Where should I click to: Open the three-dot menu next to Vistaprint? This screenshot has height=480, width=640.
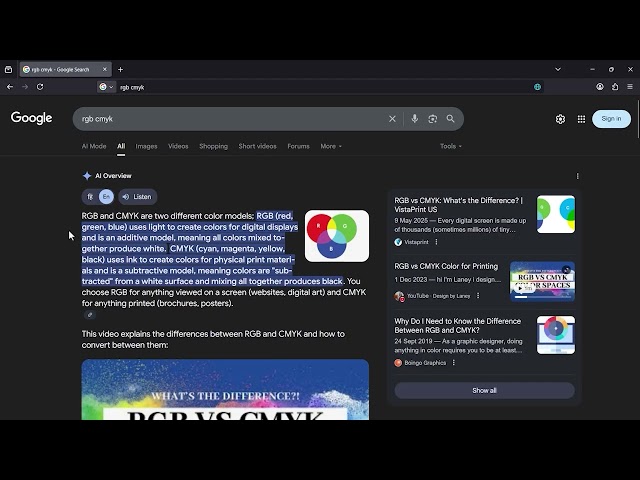(x=436, y=242)
